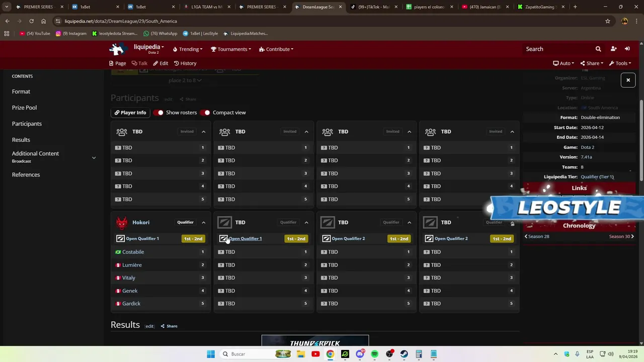Open Steam from the taskbar
The height and width of the screenshot is (362, 644).
[404, 354]
